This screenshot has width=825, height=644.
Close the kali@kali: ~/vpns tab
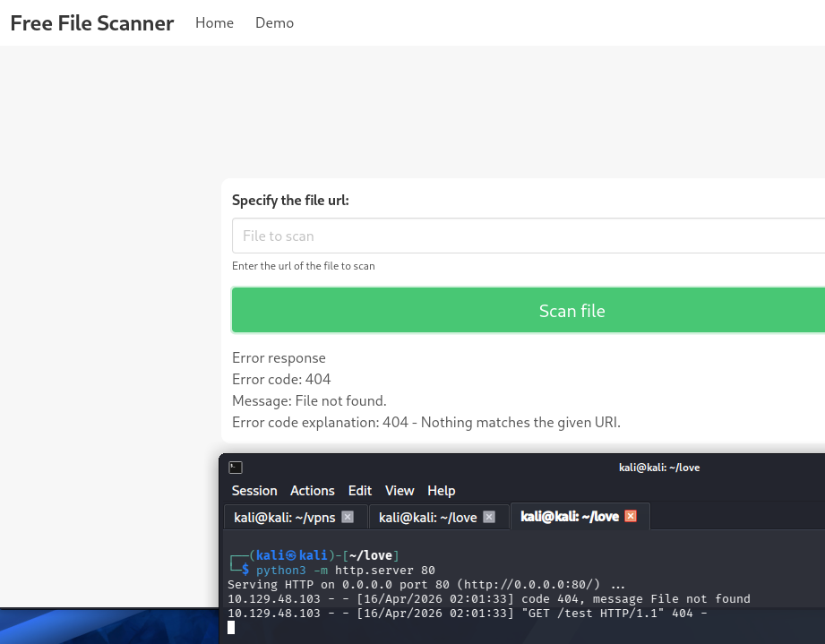coord(348,517)
